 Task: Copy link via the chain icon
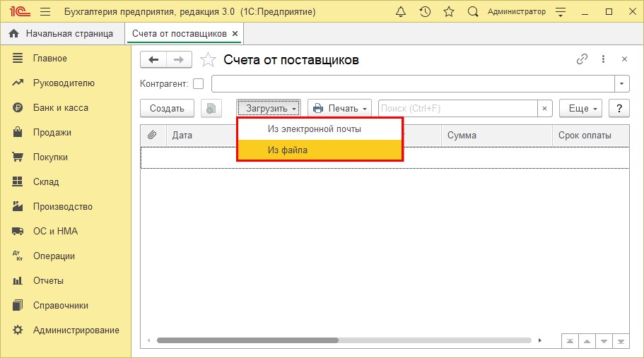click(x=582, y=59)
